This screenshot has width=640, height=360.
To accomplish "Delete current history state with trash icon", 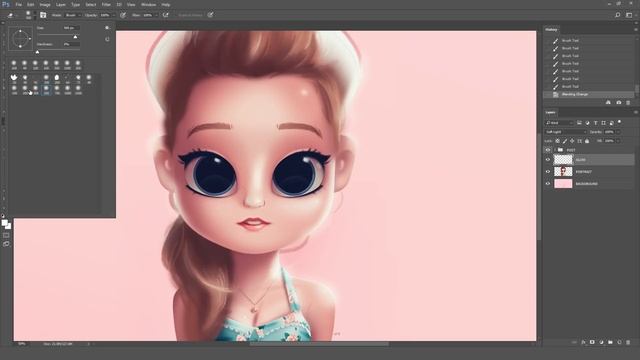I will (x=628, y=102).
